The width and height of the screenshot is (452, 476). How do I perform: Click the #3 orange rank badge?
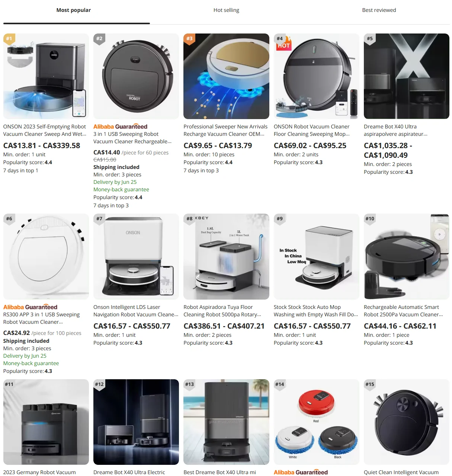(189, 39)
